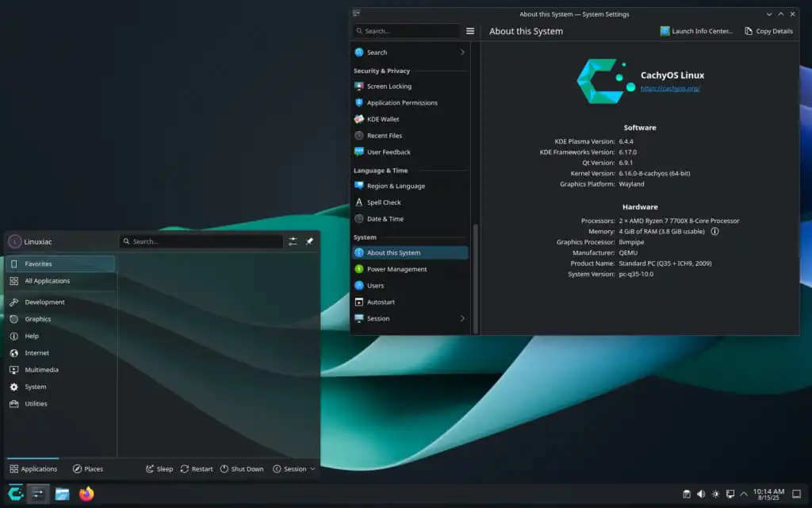Click the Copy Details button

click(768, 31)
